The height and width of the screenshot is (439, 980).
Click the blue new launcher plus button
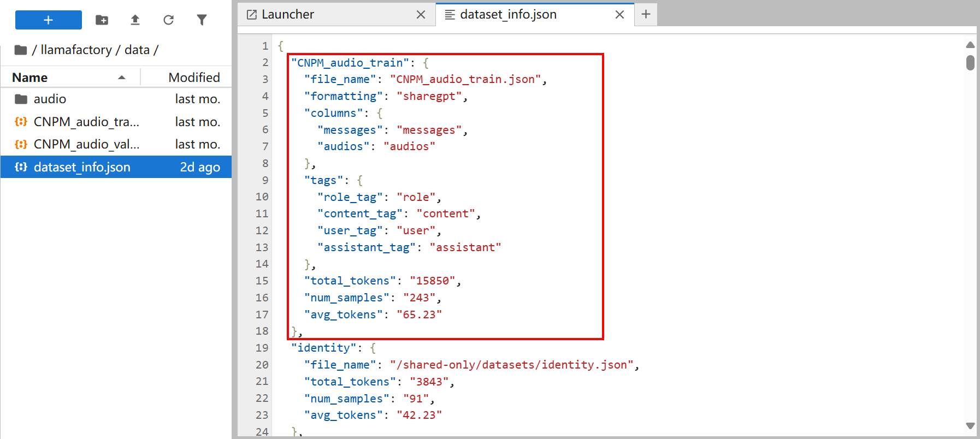pyautogui.click(x=48, y=20)
